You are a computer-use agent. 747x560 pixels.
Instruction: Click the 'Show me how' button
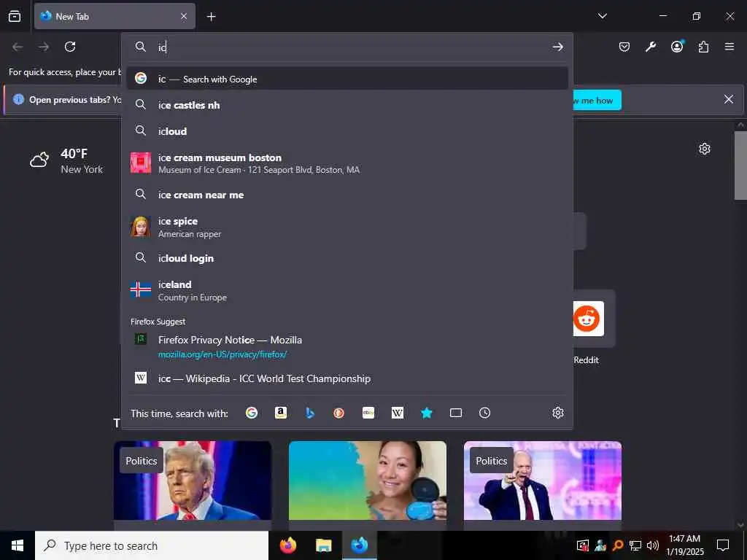point(597,100)
